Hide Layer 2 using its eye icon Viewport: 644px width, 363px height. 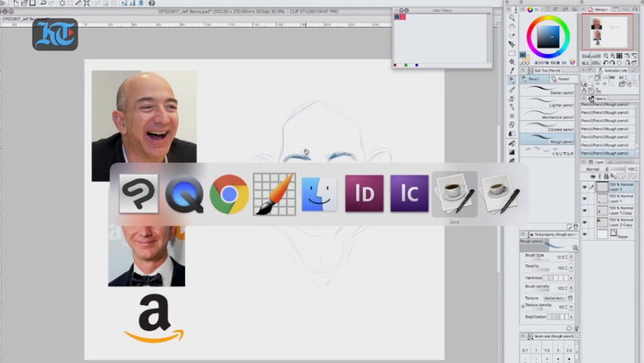point(585,187)
